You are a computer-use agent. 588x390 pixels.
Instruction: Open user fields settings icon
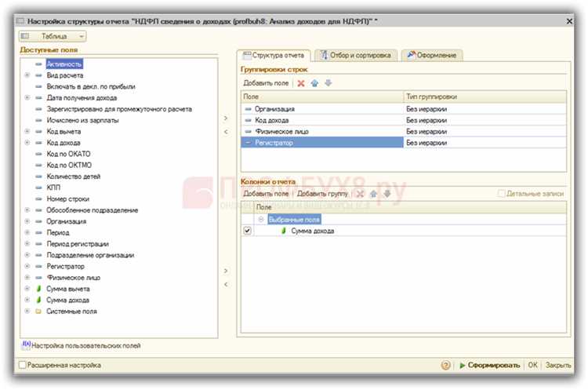tap(26, 345)
